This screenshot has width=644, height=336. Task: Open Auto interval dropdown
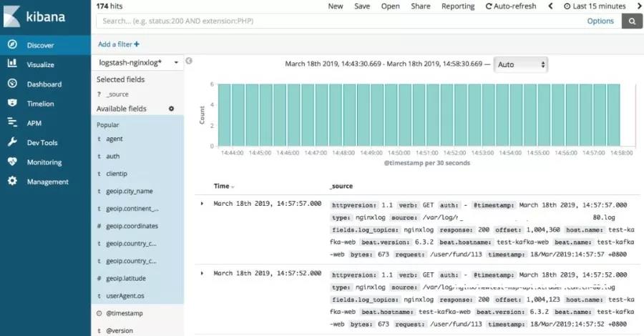521,64
